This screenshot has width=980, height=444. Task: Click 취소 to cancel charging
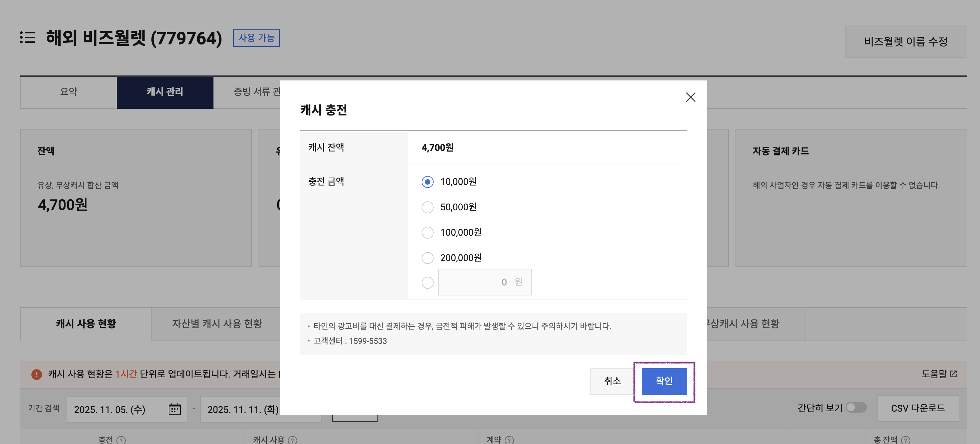(612, 381)
